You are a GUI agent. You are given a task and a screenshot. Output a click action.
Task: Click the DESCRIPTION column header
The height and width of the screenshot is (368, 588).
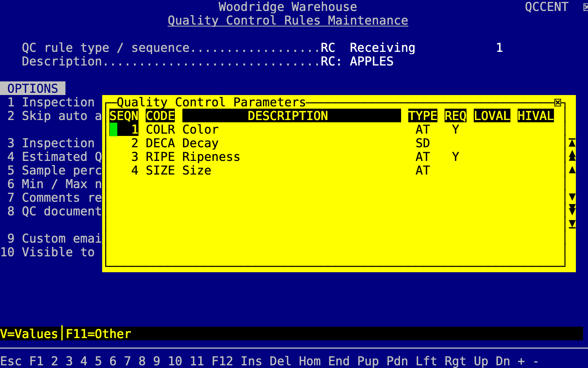[x=292, y=116]
